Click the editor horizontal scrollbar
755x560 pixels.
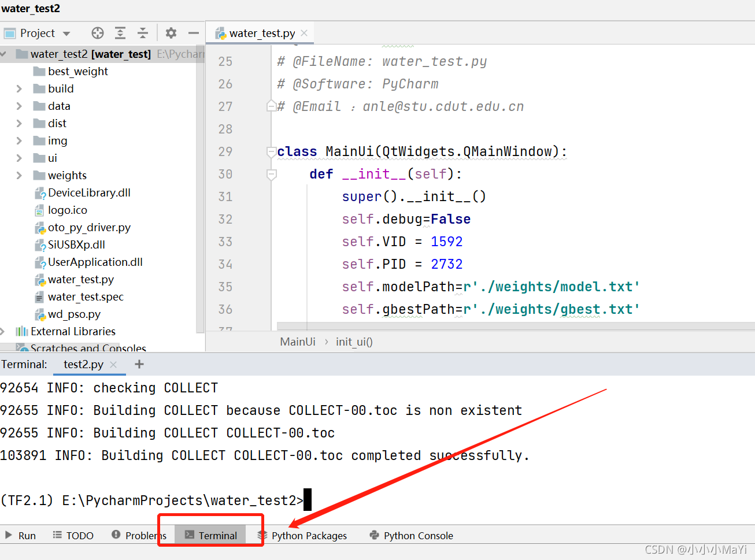pyautogui.click(x=516, y=326)
